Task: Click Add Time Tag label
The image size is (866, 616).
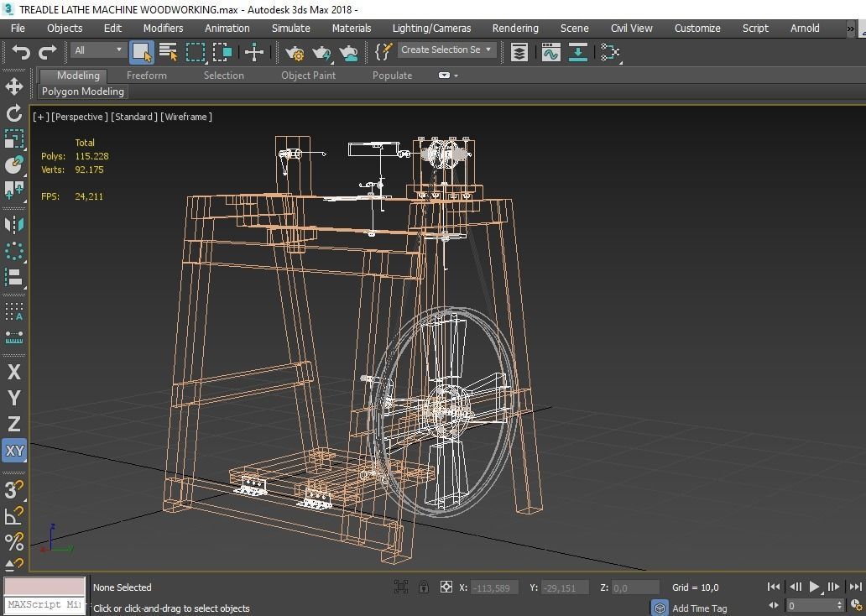Action: click(699, 608)
